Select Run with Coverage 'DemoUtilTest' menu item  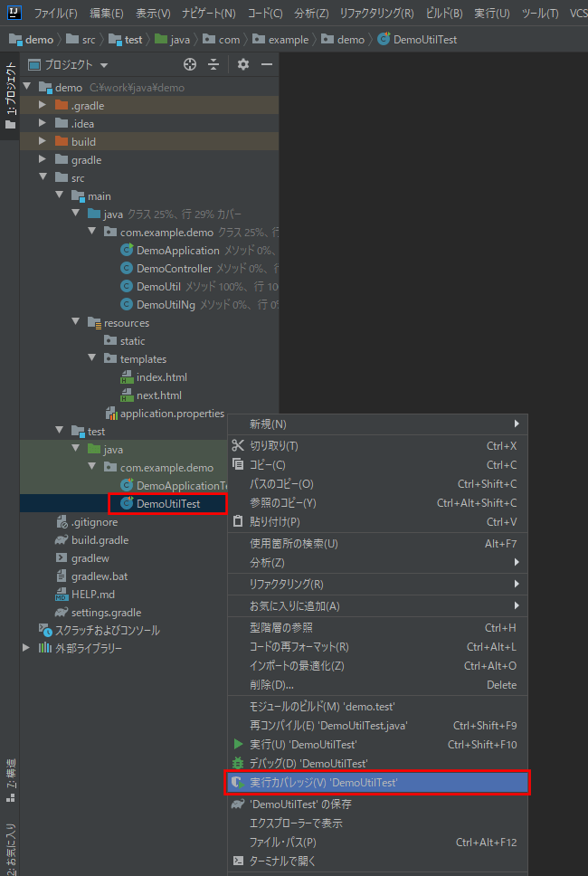click(323, 783)
